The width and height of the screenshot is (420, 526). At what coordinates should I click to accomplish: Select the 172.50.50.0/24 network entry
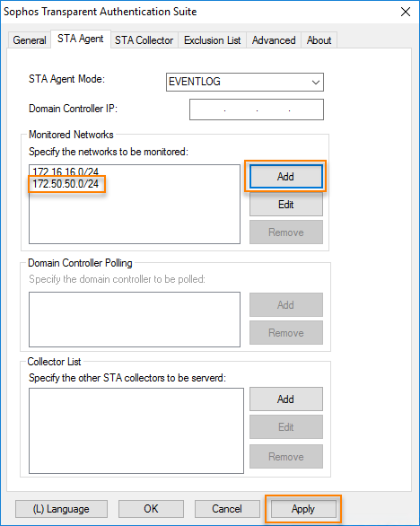pos(66,184)
